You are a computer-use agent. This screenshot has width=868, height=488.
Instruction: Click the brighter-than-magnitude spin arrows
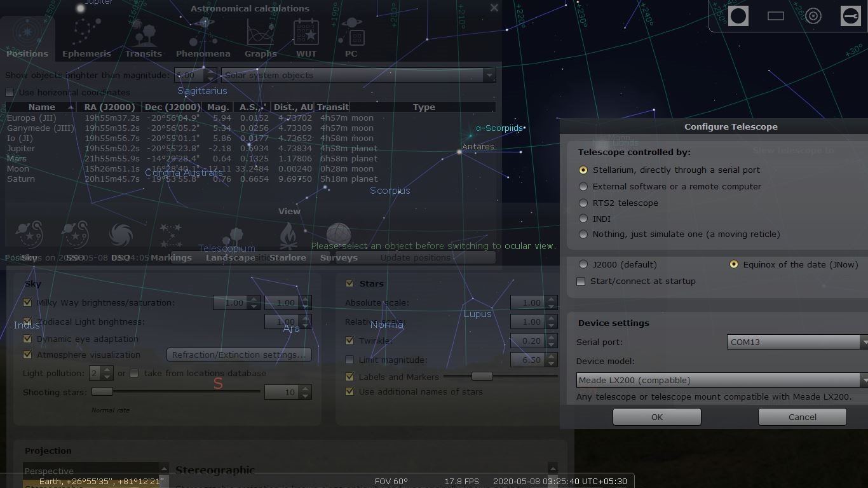pos(211,75)
